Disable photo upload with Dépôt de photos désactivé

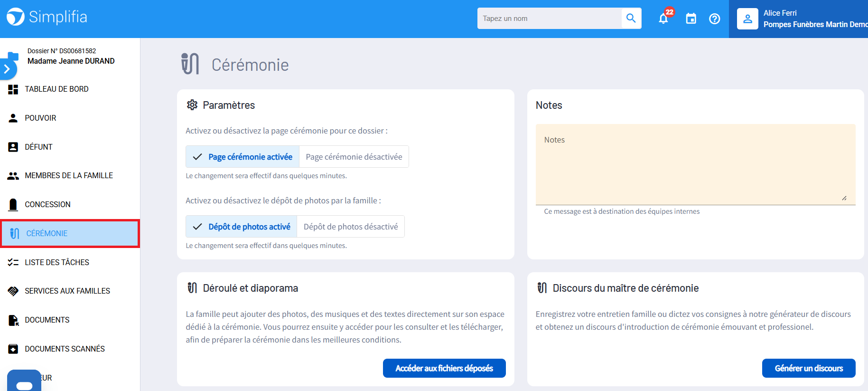click(350, 227)
